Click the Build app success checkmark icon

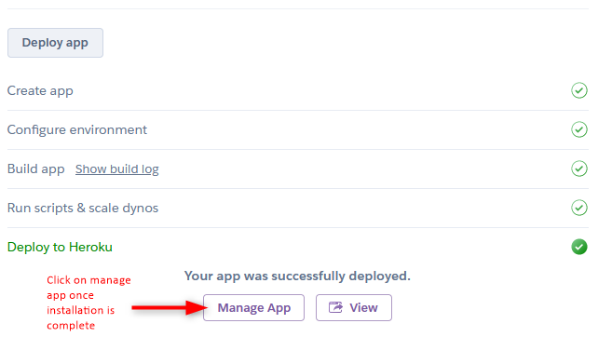pos(579,169)
